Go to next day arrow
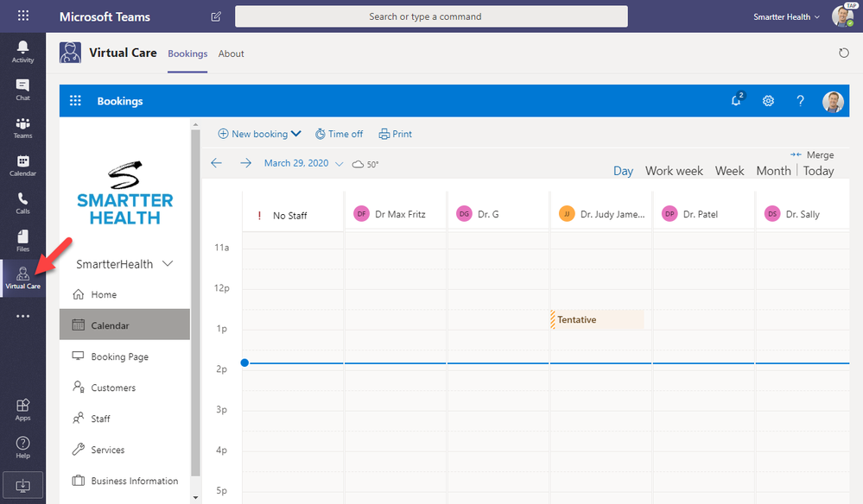Viewport: 863px width, 504px height. (246, 163)
